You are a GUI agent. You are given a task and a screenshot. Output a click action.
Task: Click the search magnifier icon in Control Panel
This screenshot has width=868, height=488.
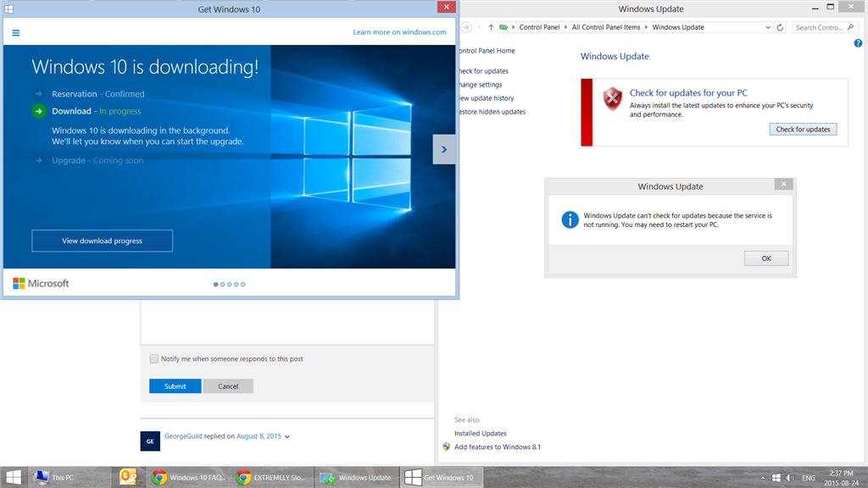tap(851, 27)
